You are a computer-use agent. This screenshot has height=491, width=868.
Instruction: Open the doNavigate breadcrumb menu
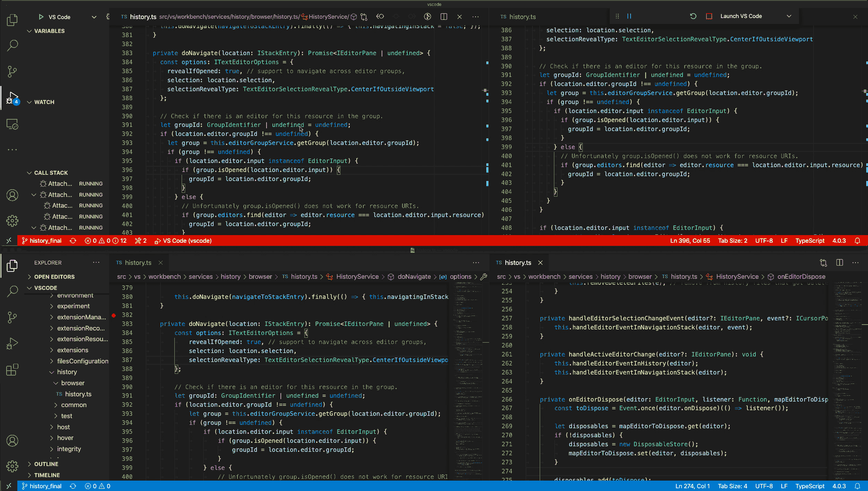tap(415, 276)
